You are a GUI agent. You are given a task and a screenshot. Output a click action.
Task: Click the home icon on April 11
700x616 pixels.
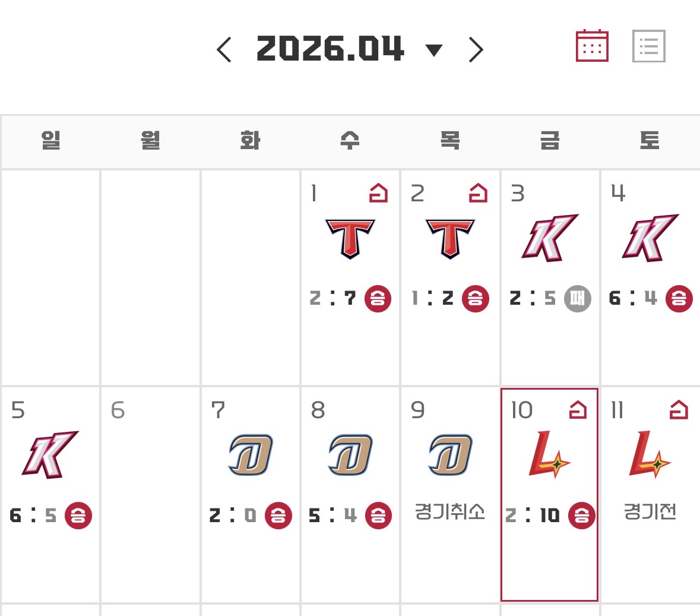click(679, 409)
